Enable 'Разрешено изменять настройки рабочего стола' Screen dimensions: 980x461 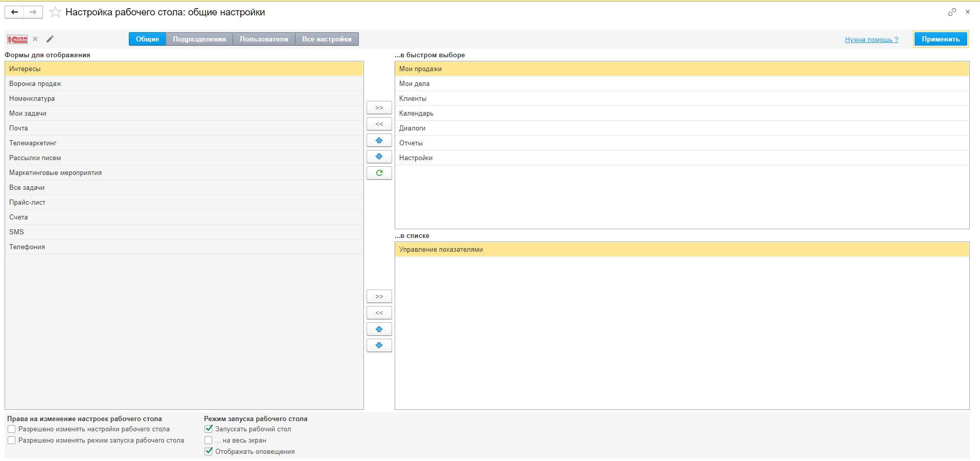click(x=12, y=429)
